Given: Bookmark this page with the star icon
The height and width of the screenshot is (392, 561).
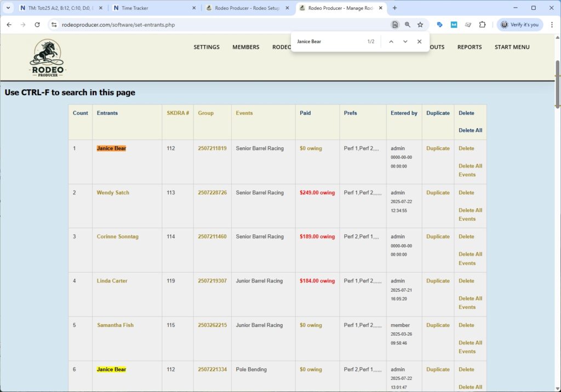Looking at the screenshot, I should click(x=420, y=25).
